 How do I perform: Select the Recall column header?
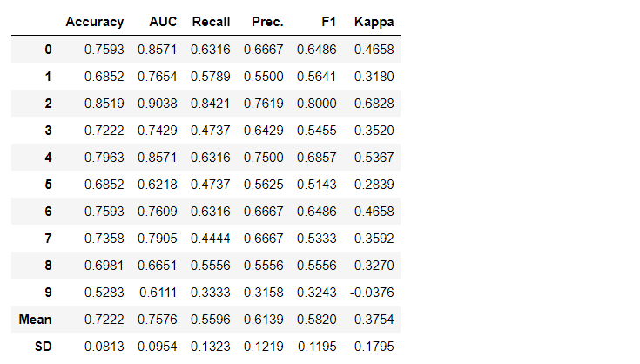pyautogui.click(x=211, y=22)
